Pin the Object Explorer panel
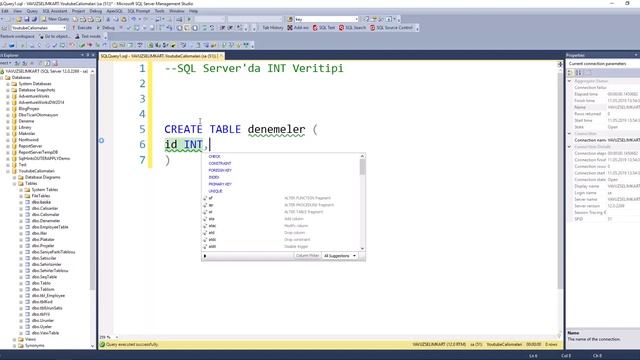 [88, 55]
